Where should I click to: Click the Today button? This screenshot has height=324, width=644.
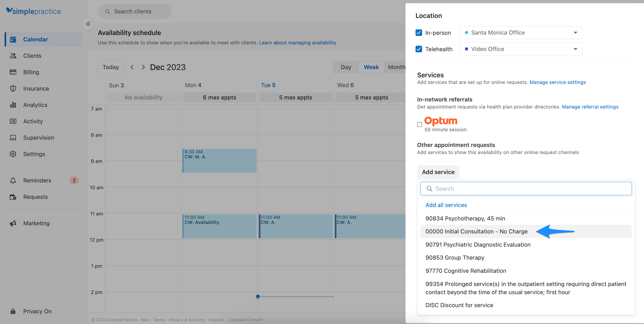coord(111,67)
